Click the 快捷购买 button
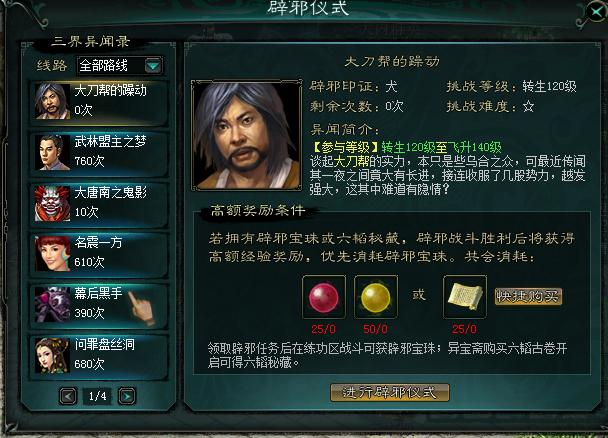This screenshot has height=438, width=608. 528,297
